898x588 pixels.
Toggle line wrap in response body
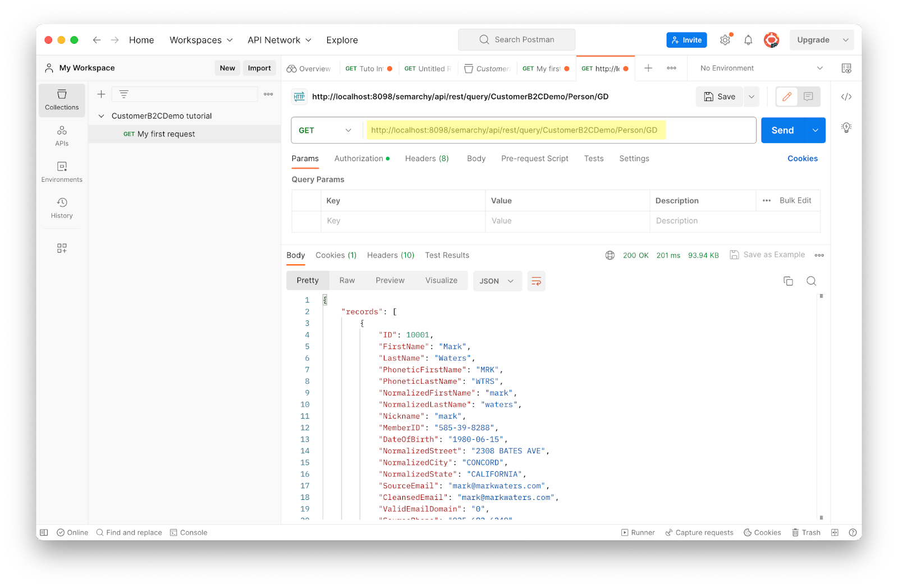536,281
